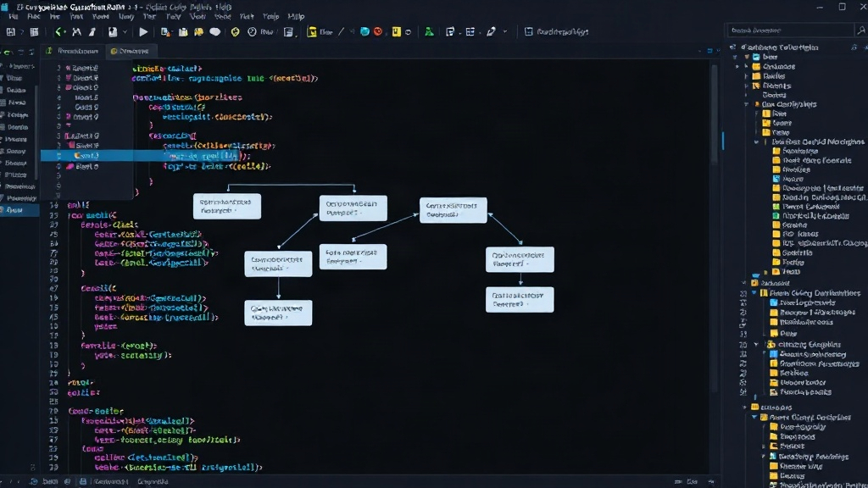
Task: Click the magnifier icon beside the search box
Action: tap(861, 30)
